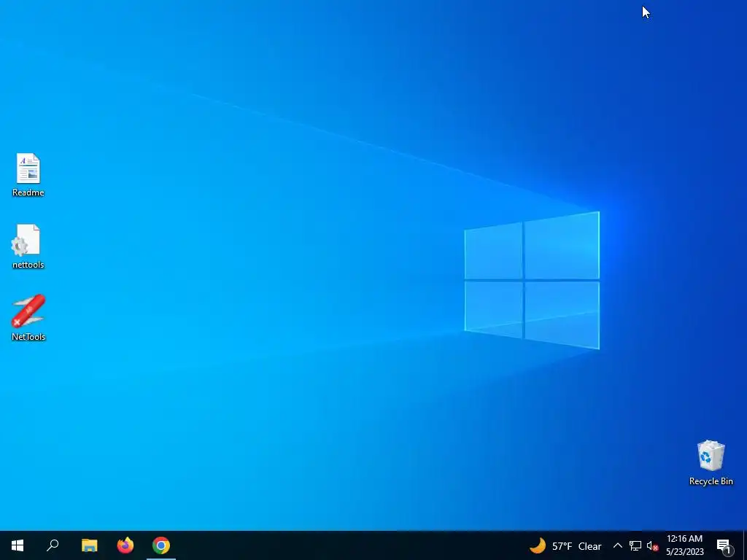747x560 pixels.
Task: Open File Explorer from the taskbar
Action: pyautogui.click(x=89, y=545)
